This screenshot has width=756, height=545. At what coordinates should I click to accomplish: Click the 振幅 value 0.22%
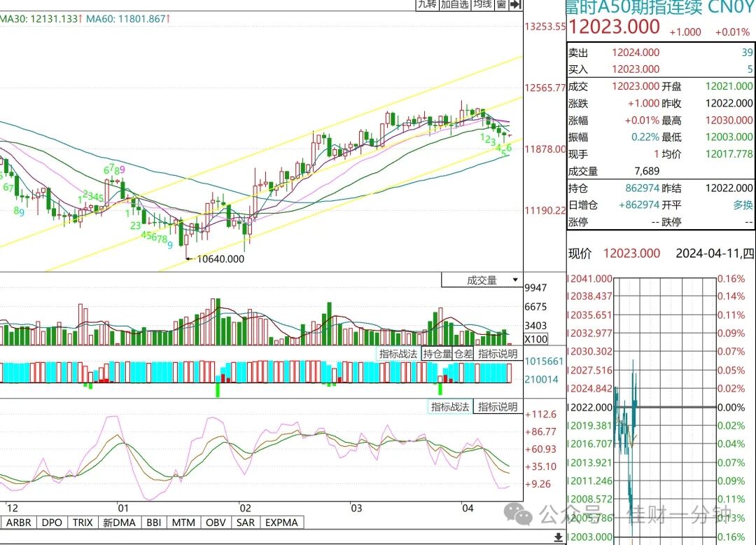pyautogui.click(x=645, y=137)
